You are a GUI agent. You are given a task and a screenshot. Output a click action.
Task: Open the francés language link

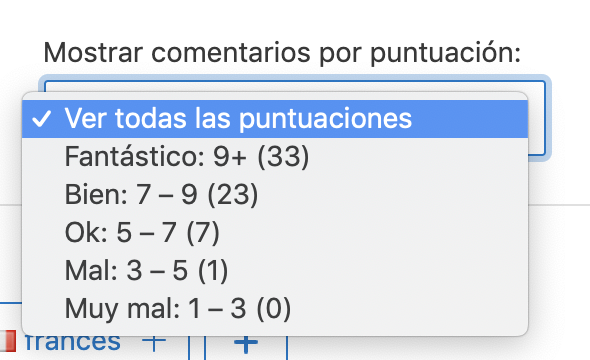tap(73, 342)
